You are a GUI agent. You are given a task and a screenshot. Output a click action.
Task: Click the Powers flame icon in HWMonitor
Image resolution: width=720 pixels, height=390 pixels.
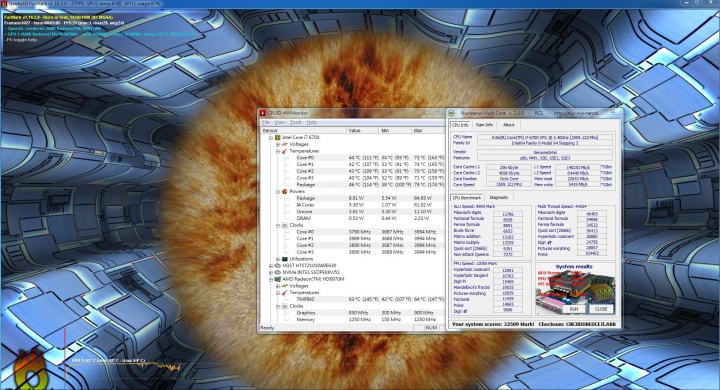pyautogui.click(x=285, y=192)
